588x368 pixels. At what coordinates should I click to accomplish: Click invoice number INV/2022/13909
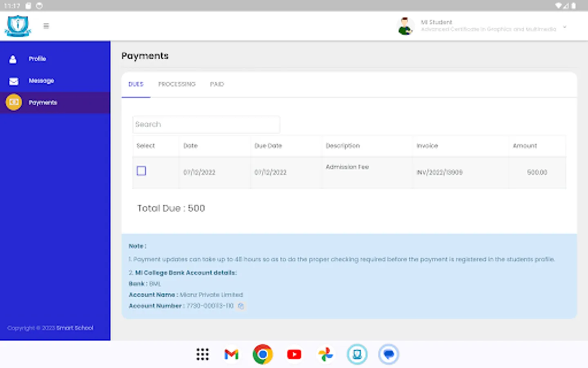click(x=439, y=173)
